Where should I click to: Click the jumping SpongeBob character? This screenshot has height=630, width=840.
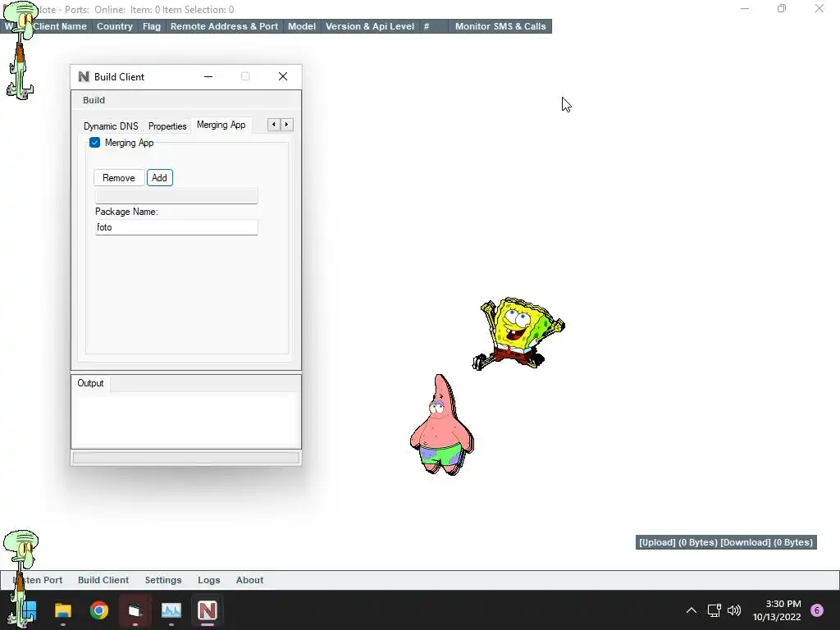[518, 333]
